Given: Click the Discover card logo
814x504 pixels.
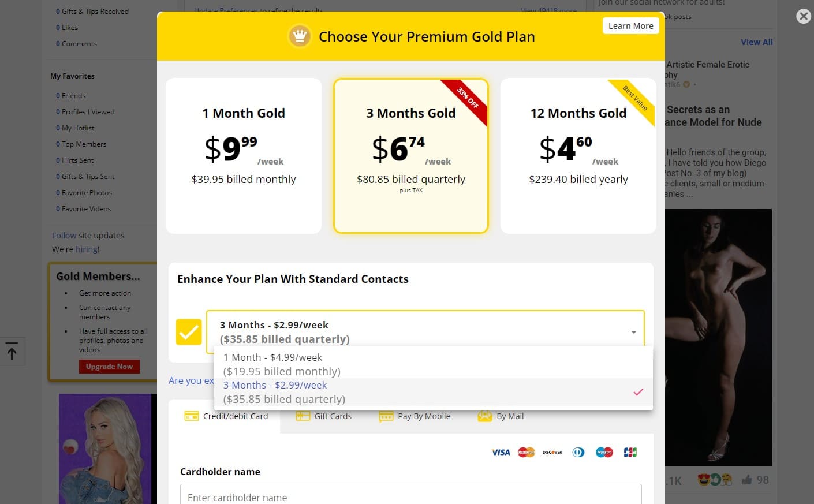Looking at the screenshot, I should pos(552,452).
